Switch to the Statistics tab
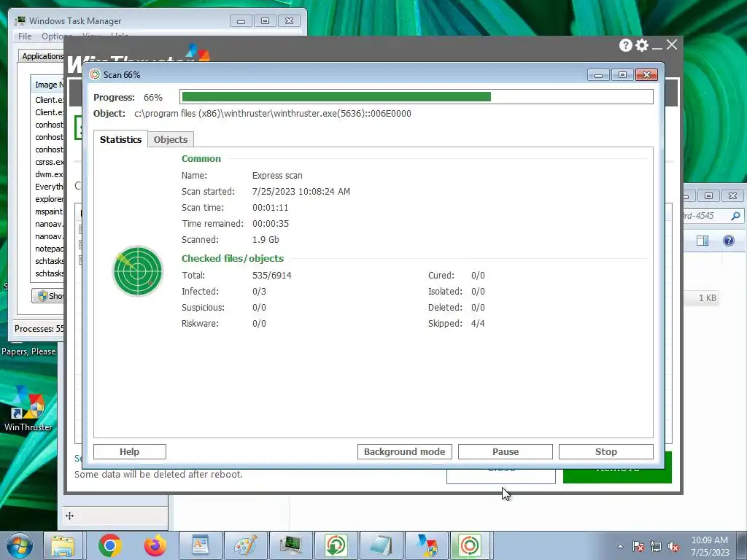The image size is (747, 560). (120, 139)
